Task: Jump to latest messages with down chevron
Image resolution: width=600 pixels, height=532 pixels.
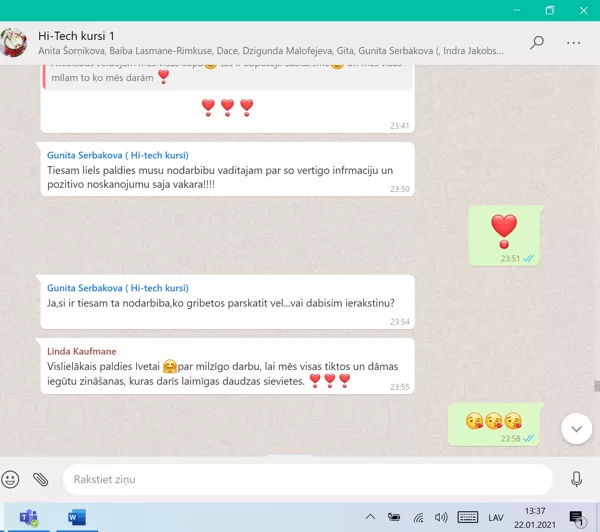Action: coord(577,429)
